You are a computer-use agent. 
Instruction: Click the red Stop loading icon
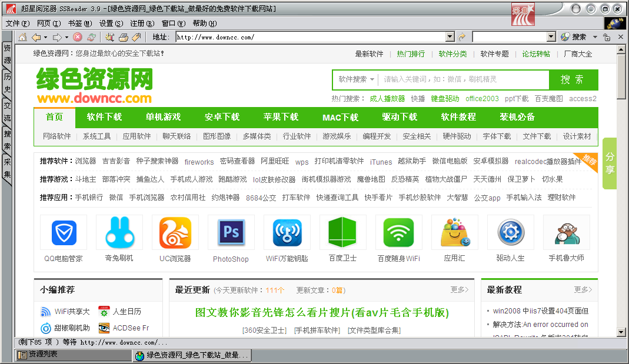[x=78, y=37]
